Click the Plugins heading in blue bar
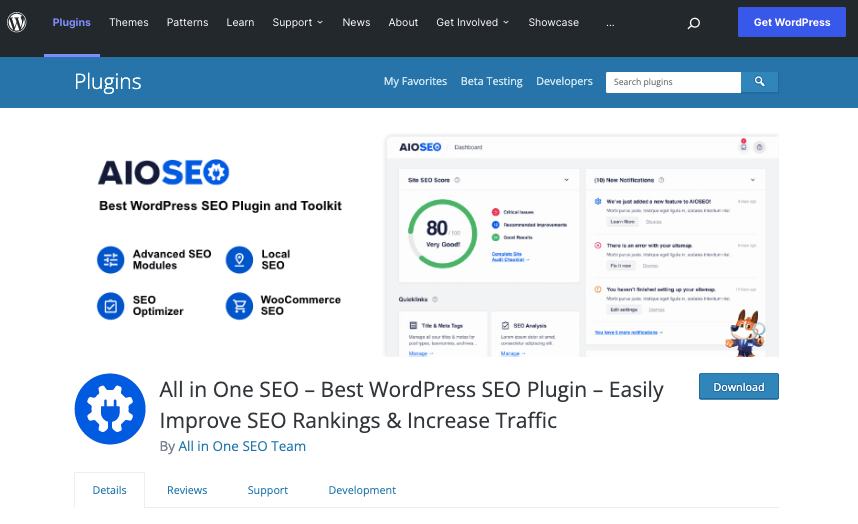 [x=108, y=82]
